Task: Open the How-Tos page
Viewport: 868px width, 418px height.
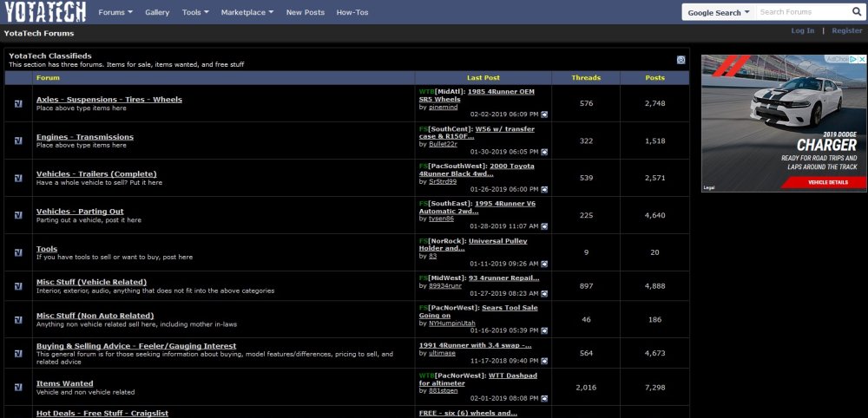Action: [x=352, y=12]
